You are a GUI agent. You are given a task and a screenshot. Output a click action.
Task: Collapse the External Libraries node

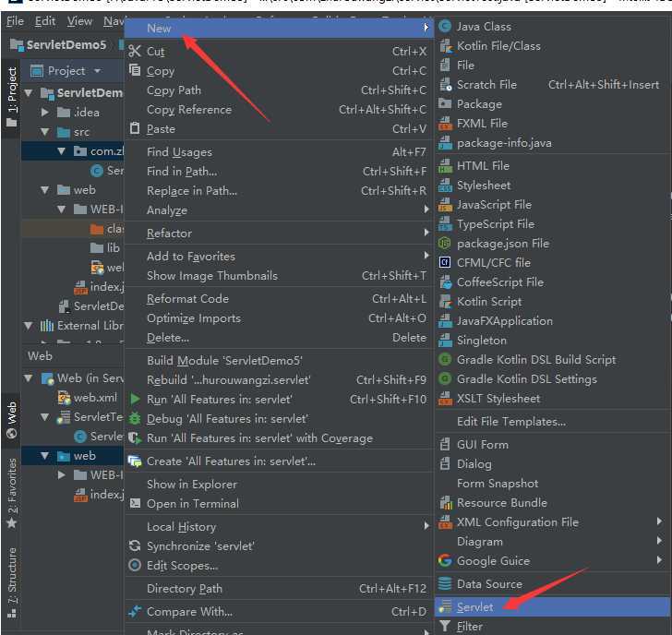coord(29,326)
